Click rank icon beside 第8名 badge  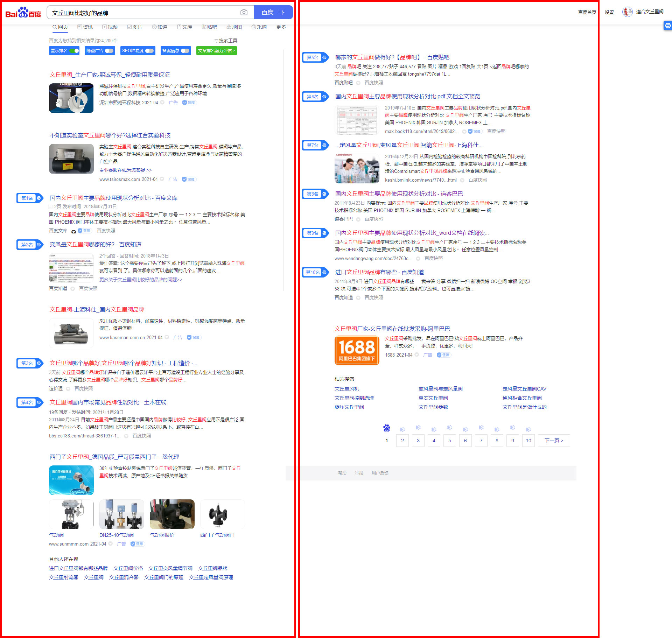(x=324, y=194)
